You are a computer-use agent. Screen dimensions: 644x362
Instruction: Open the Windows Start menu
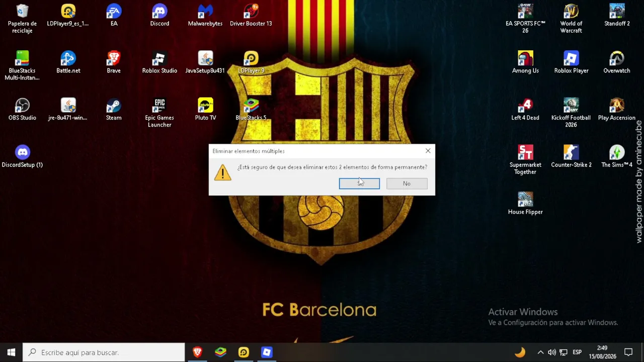11,352
